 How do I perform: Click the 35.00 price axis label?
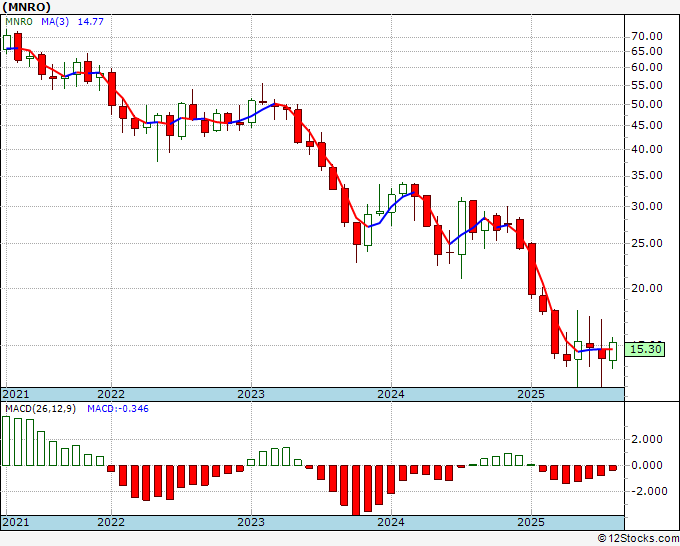[x=647, y=176]
